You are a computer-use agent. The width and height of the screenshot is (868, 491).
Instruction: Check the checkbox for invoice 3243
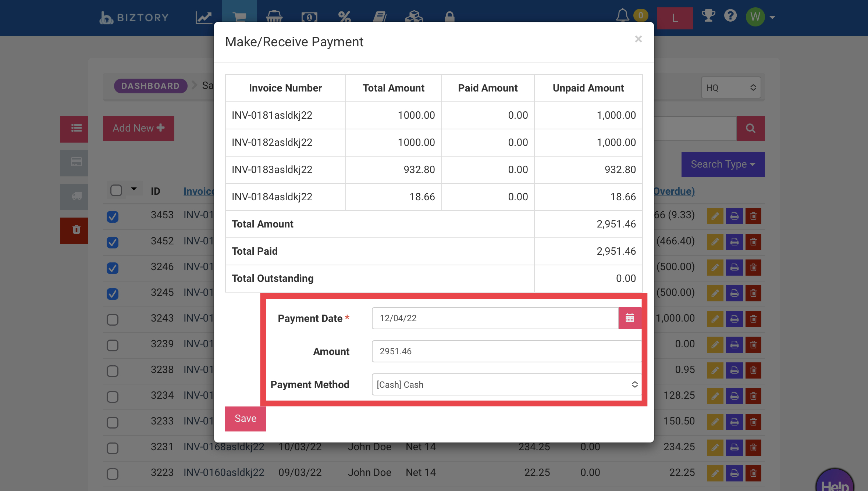(113, 319)
